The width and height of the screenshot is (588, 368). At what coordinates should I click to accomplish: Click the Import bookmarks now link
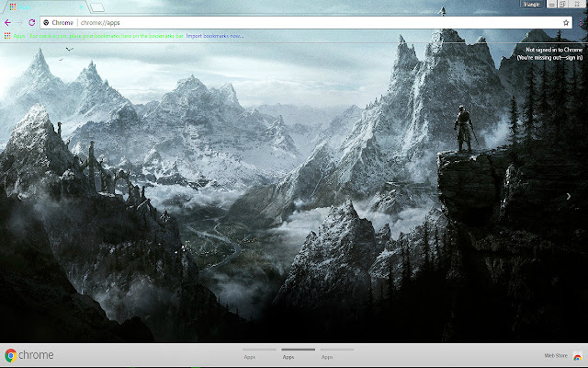coord(214,36)
